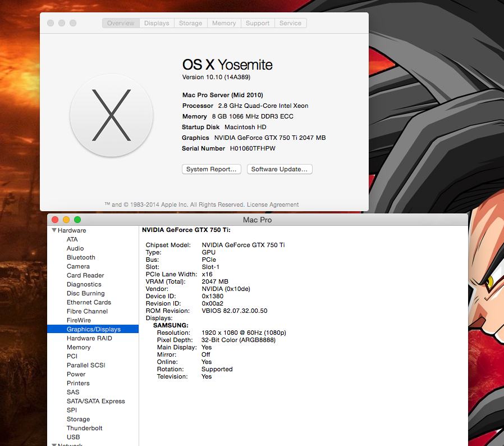Select PCI in the sidebar
Screen dimensions: 504x446
click(72, 356)
